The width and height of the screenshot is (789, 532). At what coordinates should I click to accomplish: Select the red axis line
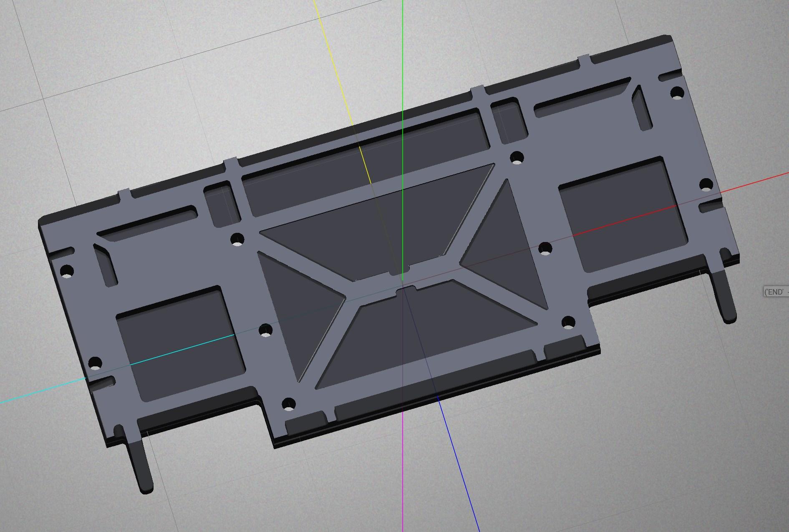[755, 188]
